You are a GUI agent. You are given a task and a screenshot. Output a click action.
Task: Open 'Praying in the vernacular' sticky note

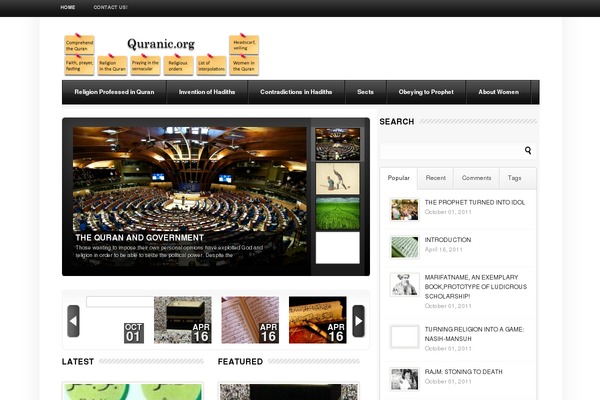pyautogui.click(x=145, y=65)
